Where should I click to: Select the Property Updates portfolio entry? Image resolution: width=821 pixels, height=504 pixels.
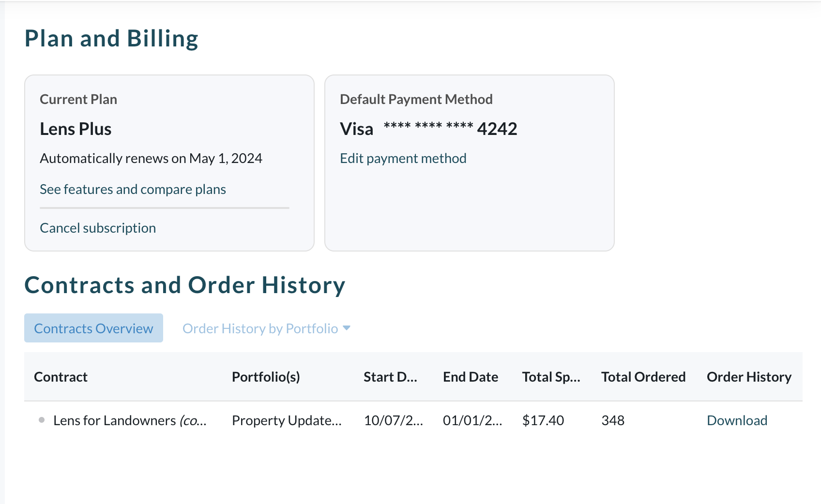coord(288,420)
